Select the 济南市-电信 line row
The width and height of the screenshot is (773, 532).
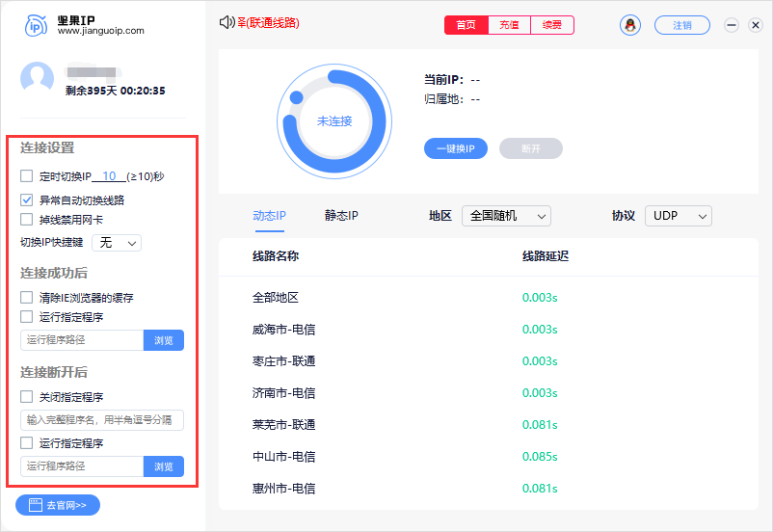[x=283, y=393]
